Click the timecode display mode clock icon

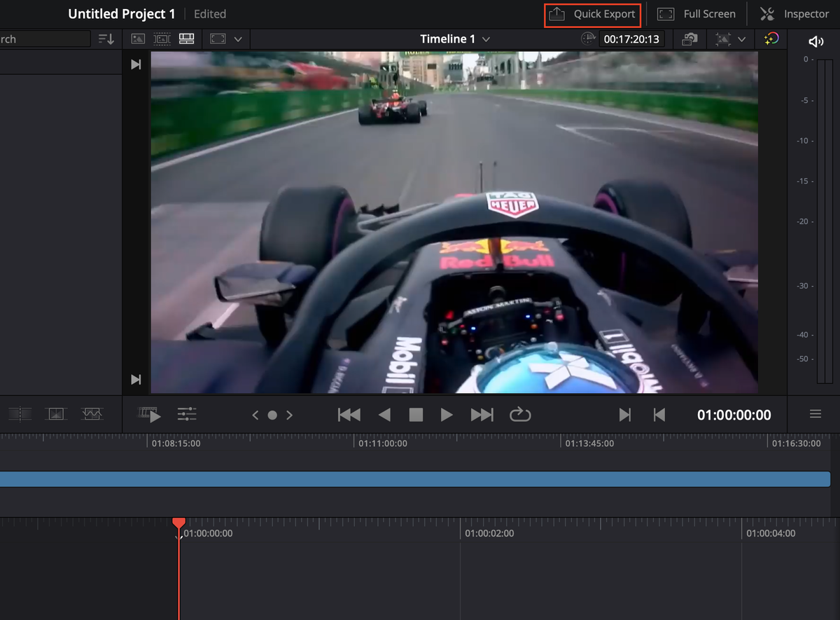click(x=588, y=39)
